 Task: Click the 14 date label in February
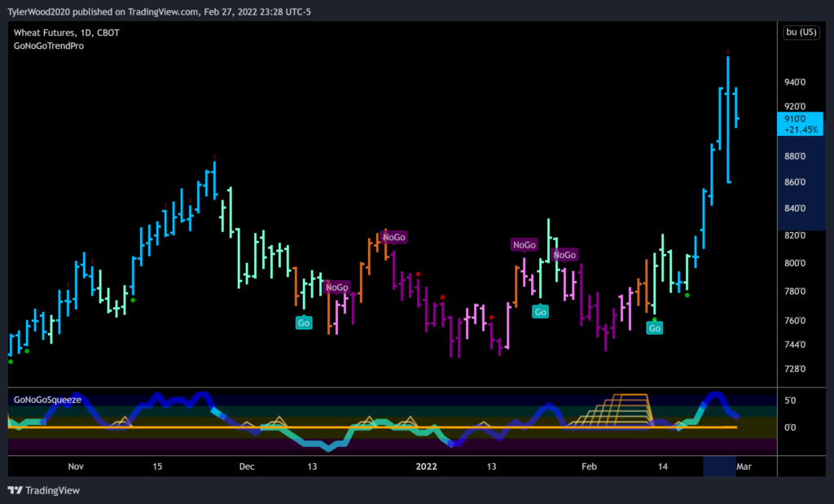click(x=662, y=467)
